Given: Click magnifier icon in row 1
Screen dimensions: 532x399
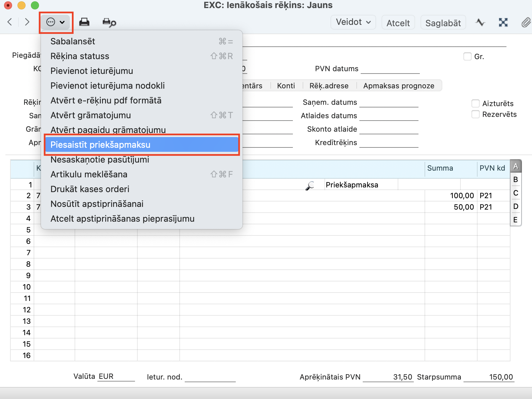Looking at the screenshot, I should click(x=310, y=185).
